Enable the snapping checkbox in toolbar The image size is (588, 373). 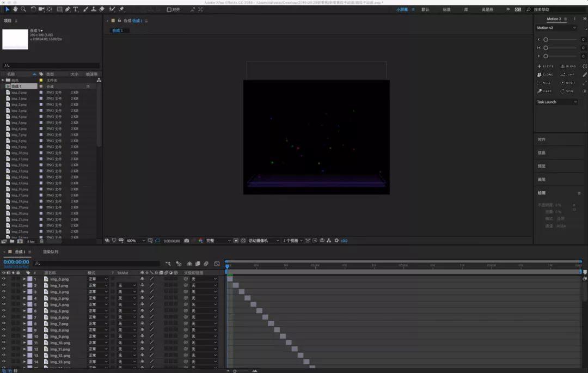point(169,9)
